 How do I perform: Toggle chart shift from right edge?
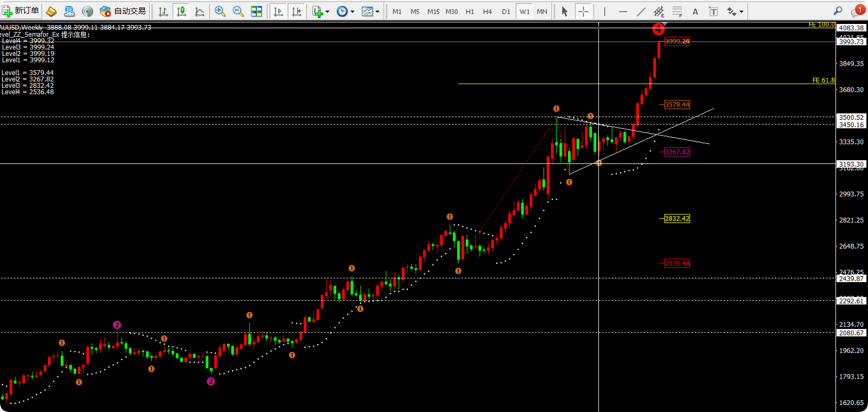(297, 11)
